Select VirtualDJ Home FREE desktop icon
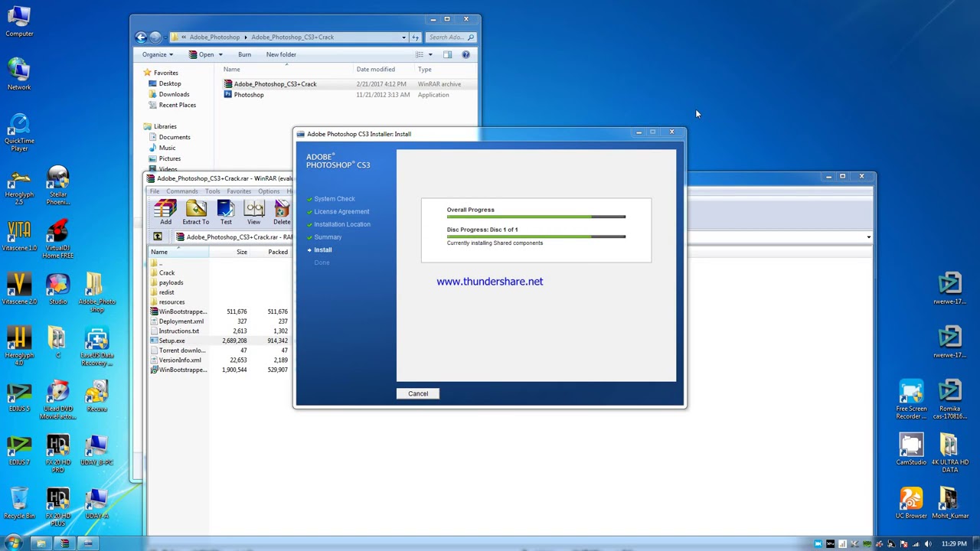 pos(58,240)
